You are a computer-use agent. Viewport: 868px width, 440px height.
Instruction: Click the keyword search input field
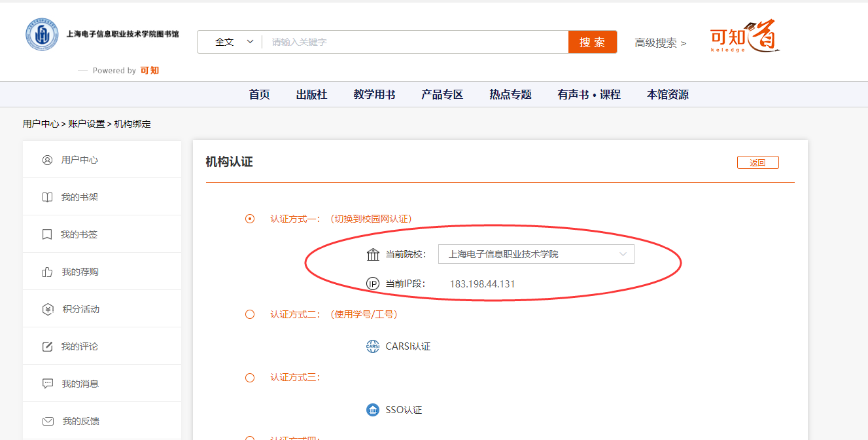click(415, 42)
